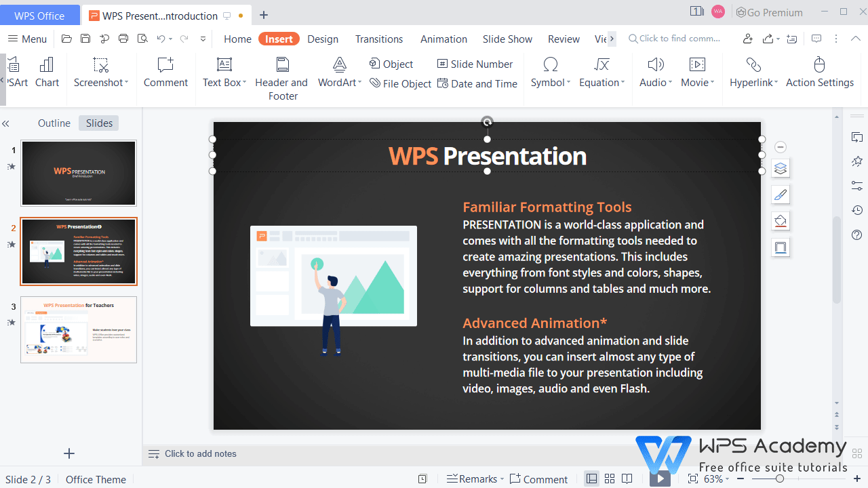The width and height of the screenshot is (868, 488).
Task: Select slide 3 thumbnail
Action: click(x=79, y=329)
